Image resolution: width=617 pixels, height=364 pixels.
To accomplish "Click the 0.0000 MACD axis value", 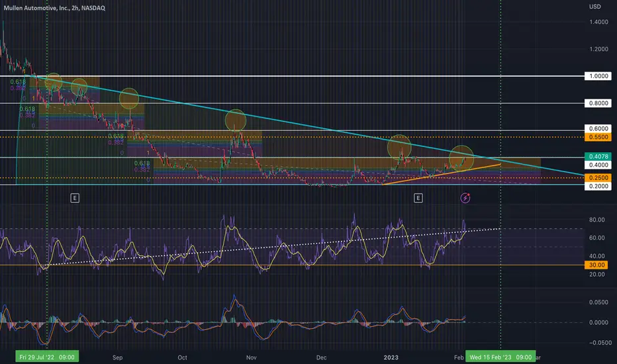I will coord(598,322).
